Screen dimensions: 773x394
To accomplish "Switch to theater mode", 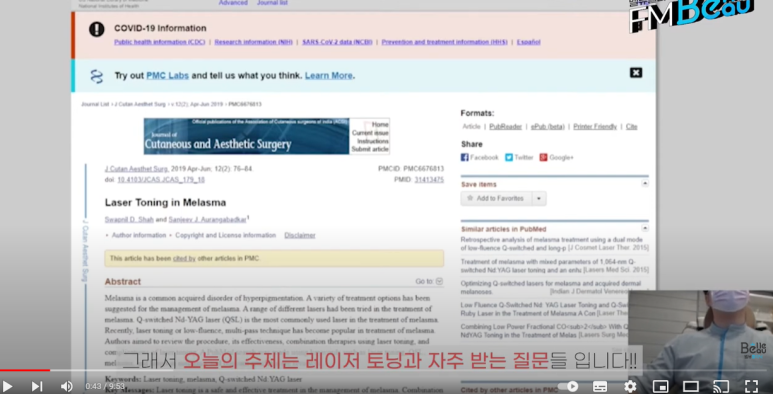I will click(x=691, y=386).
